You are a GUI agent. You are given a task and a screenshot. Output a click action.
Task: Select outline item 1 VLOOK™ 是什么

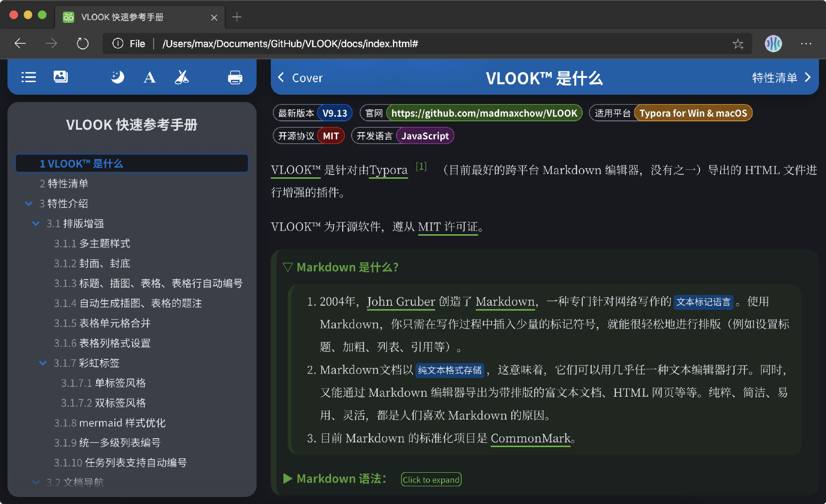132,163
